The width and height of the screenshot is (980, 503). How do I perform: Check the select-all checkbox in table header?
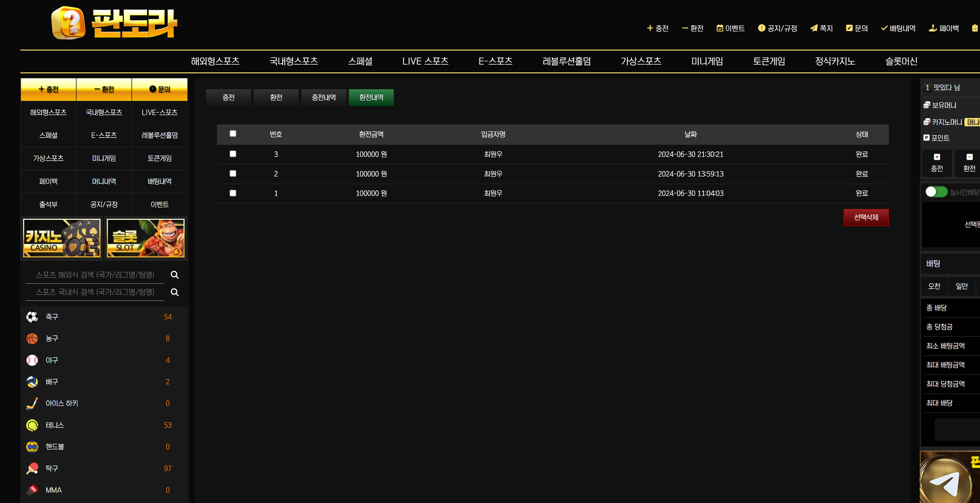[233, 134]
